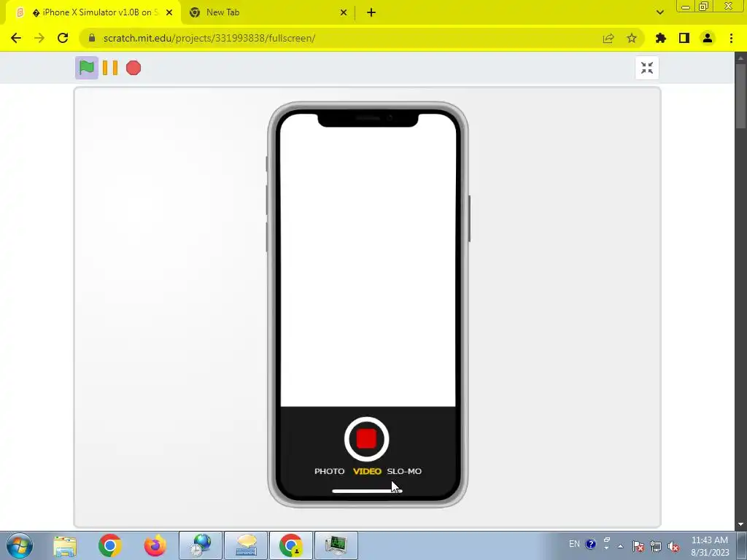Launch Google Chrome from the taskbar
This screenshot has height=560, width=747.
click(x=110, y=545)
